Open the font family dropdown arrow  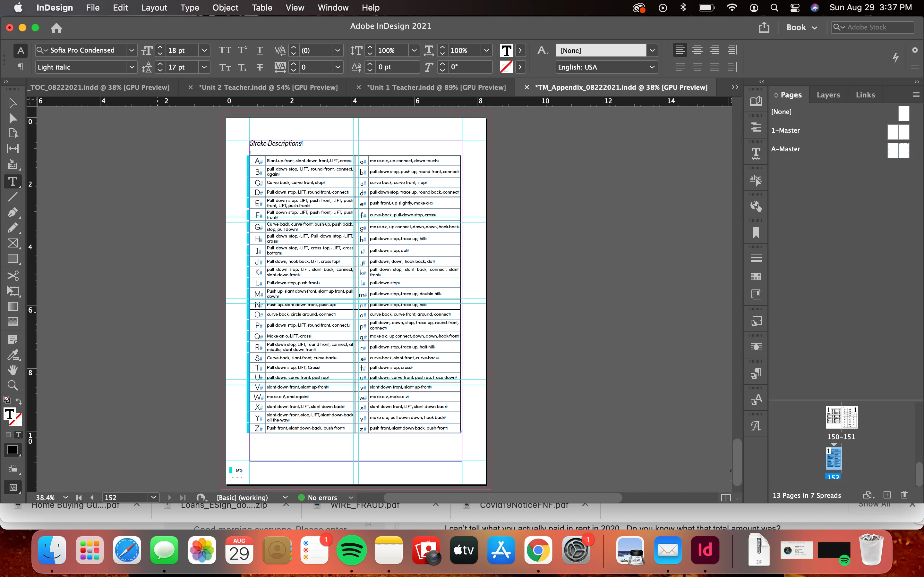(132, 50)
